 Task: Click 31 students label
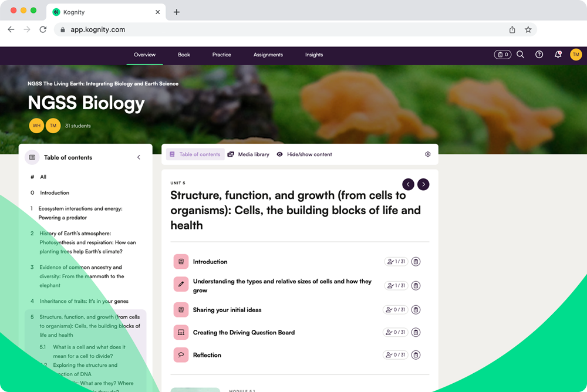pos(78,126)
